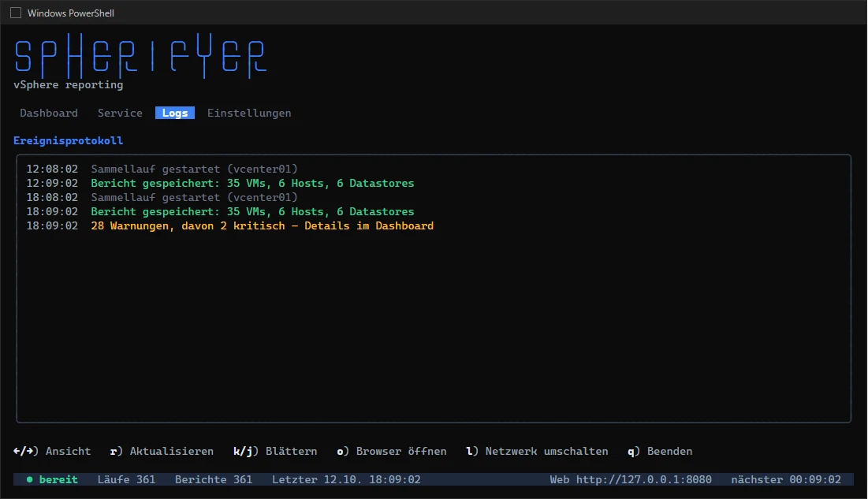
Task: Click the green status dot beside 'bereit'
Action: [x=29, y=479]
